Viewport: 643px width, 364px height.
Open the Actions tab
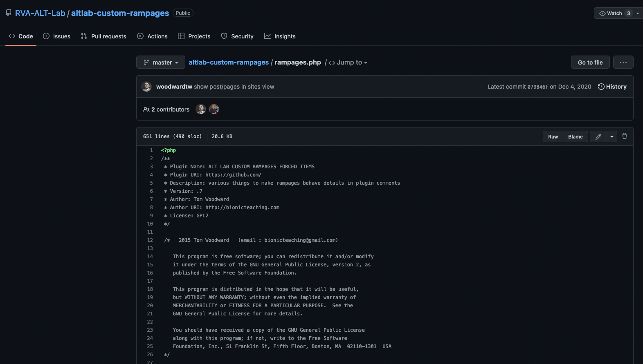(x=152, y=36)
